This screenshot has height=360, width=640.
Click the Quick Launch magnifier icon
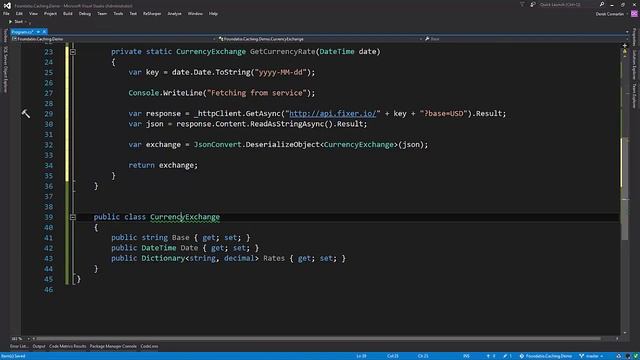click(602, 4)
